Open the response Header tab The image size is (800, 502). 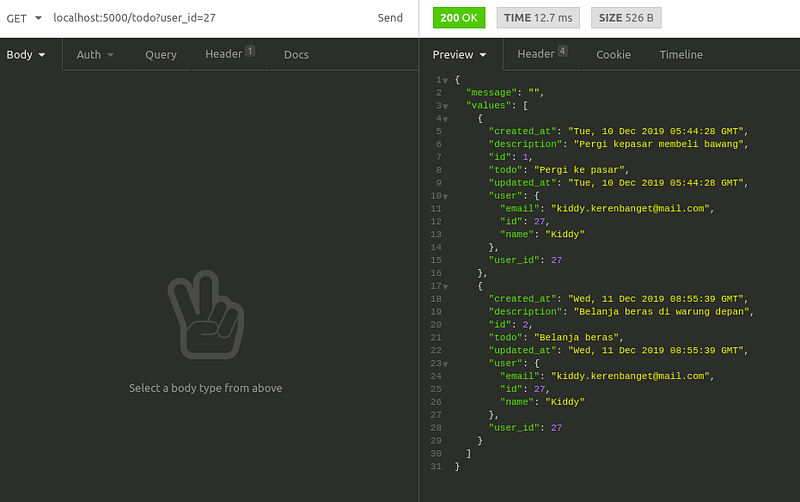(542, 54)
